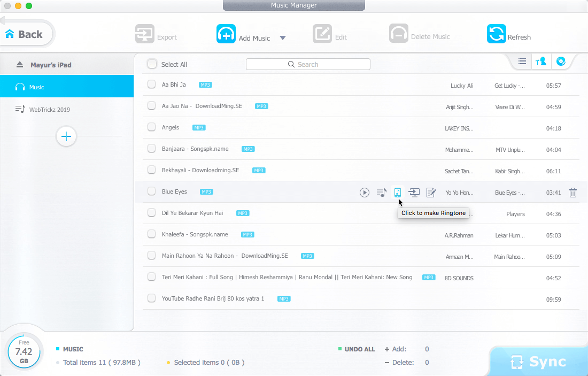
Task: Select Aa Jao Na - DownloadMing.SE title
Action: 202,106
